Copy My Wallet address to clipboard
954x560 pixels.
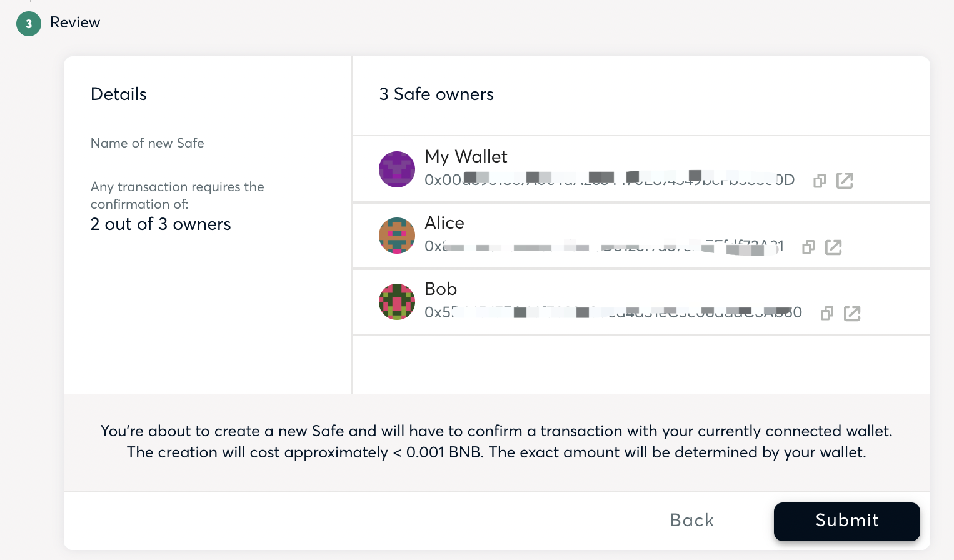819,181
